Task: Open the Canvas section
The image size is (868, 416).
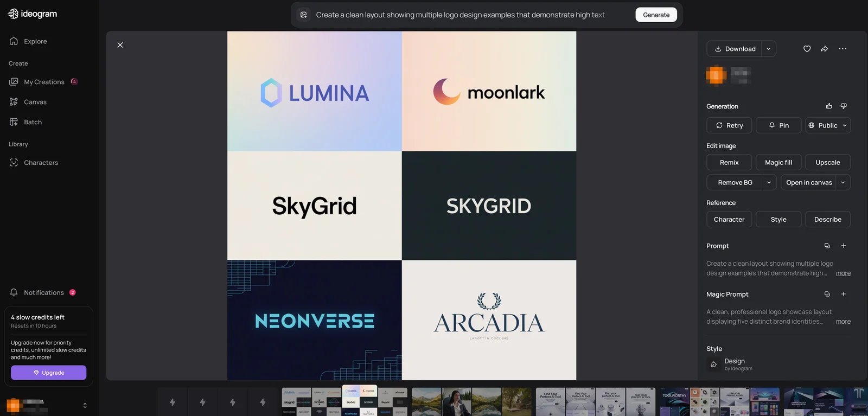Action: pyautogui.click(x=35, y=102)
